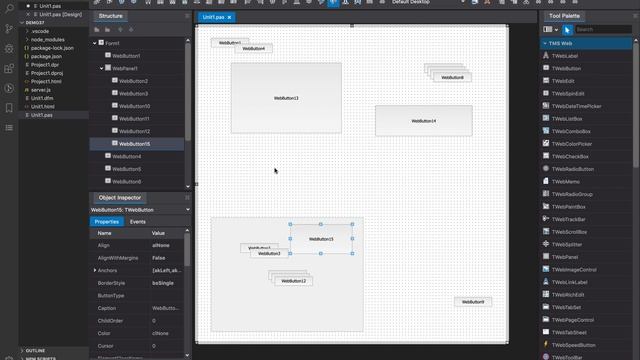Image resolution: width=640 pixels, height=360 pixels.
Task: Select WebButton10 in Structure tree
Action: click(x=134, y=106)
